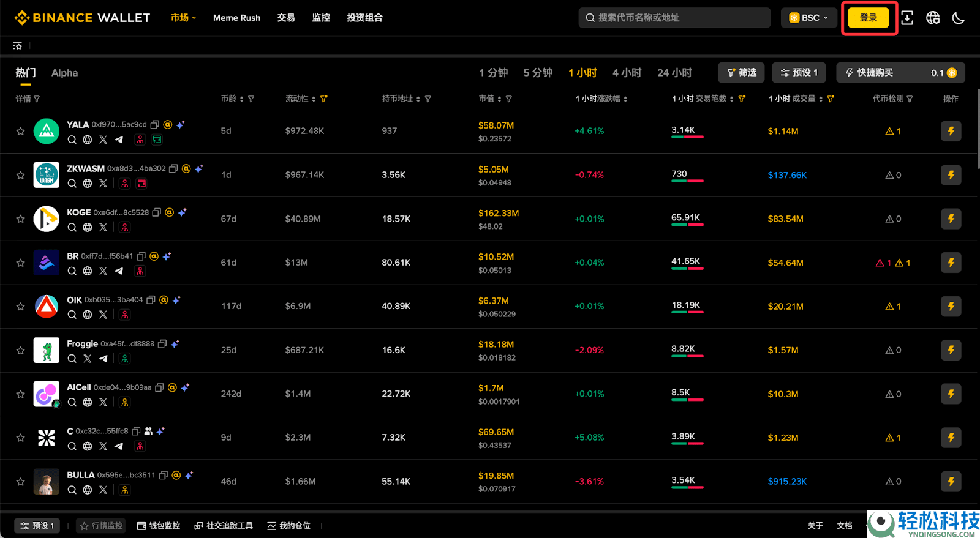Click the 快捷购买 quick buy button

(869, 72)
